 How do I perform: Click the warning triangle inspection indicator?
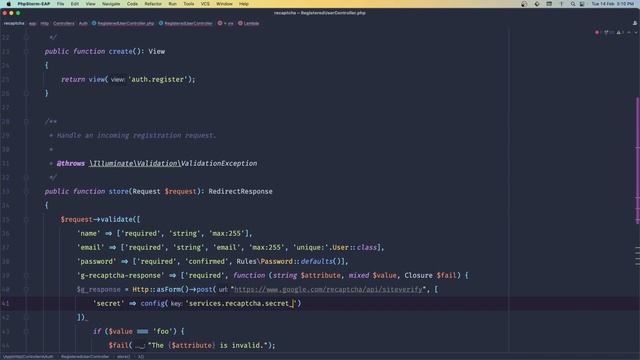[x=619, y=32]
